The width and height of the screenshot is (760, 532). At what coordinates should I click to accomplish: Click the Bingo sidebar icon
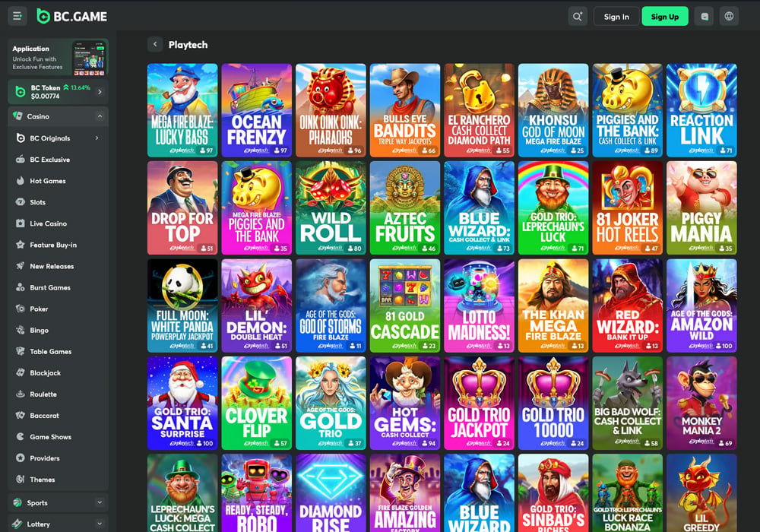(21, 330)
